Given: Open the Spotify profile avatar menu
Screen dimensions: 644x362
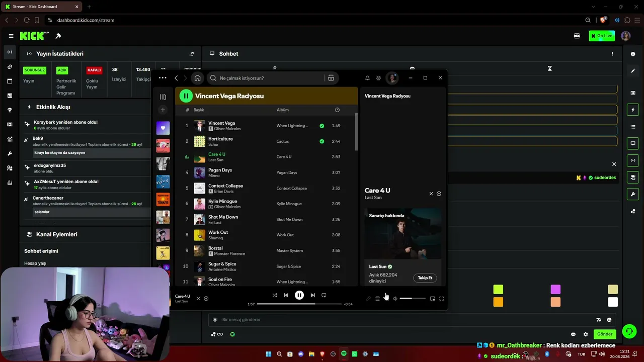Looking at the screenshot, I should click(x=392, y=78).
